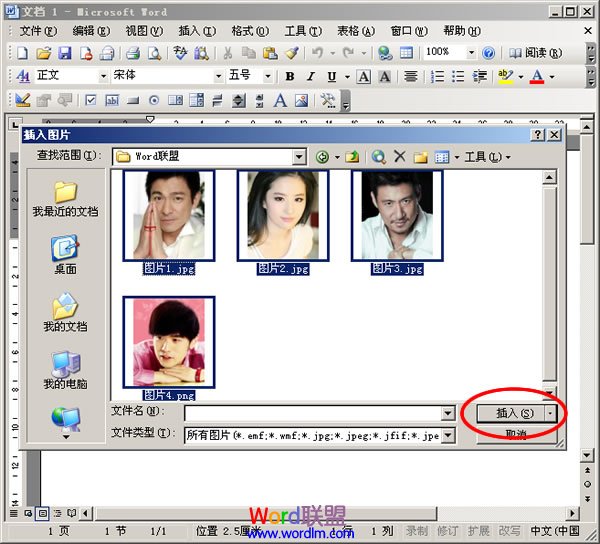The height and width of the screenshot is (544, 600).
Task: Click the Copy icon in toolbar
Action: [249, 53]
